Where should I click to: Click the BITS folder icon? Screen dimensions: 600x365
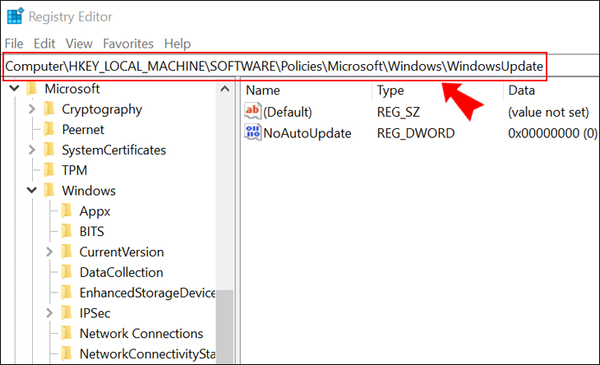pyautogui.click(x=67, y=231)
